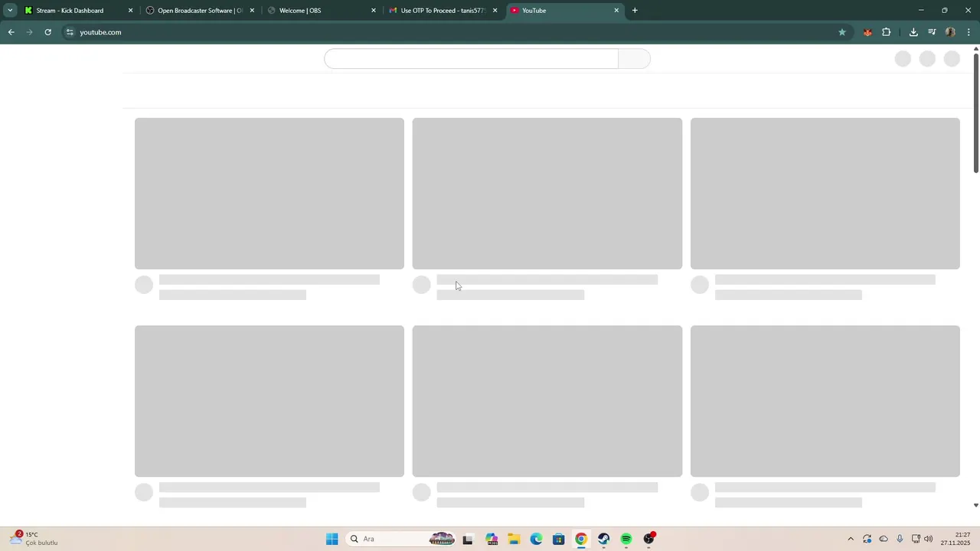This screenshot has width=980, height=551.
Task: Open the Windows Start menu
Action: pyautogui.click(x=332, y=539)
